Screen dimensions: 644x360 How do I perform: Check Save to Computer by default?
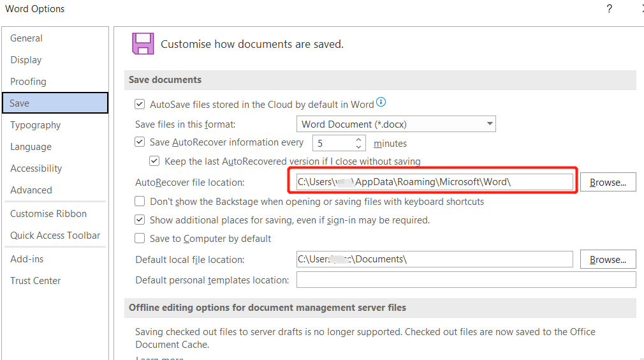140,238
